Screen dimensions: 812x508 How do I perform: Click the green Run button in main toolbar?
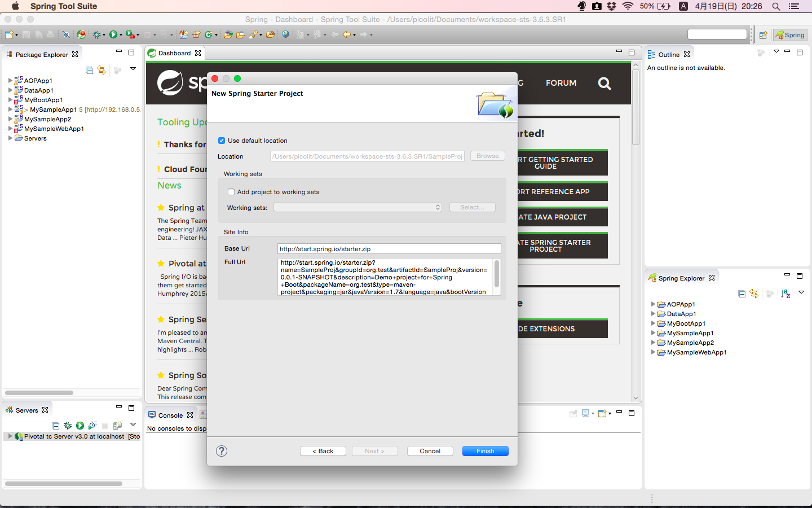click(113, 35)
